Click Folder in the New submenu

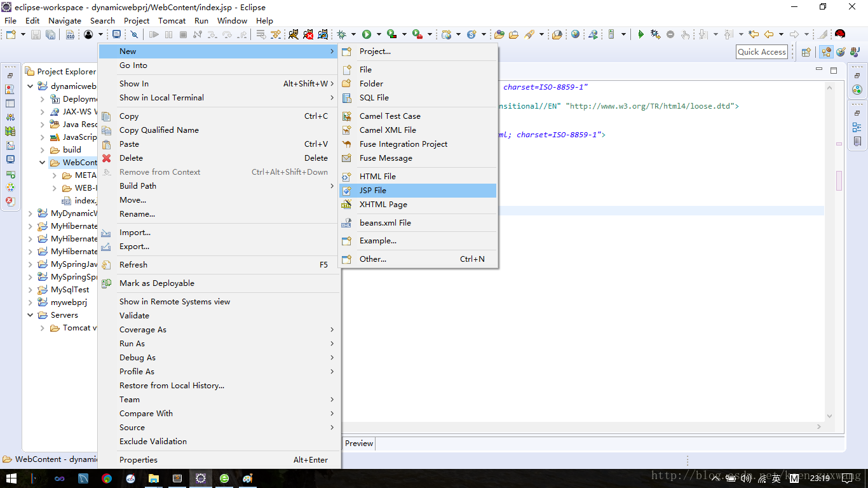[418, 84]
